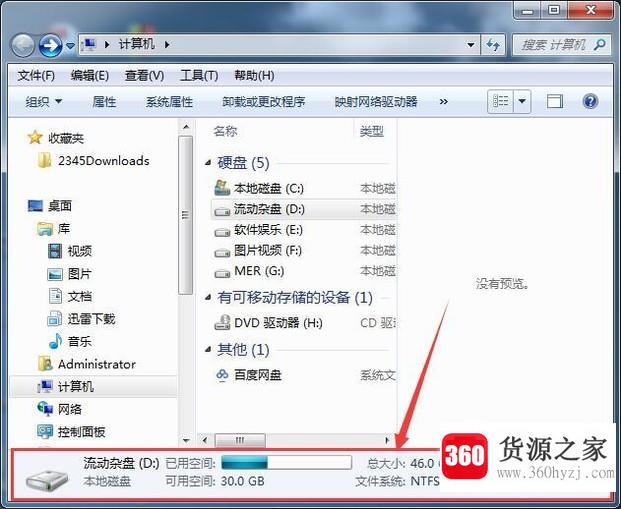This screenshot has height=509, width=621.
Task: Click 系统属性 in the toolbar
Action: [x=169, y=102]
